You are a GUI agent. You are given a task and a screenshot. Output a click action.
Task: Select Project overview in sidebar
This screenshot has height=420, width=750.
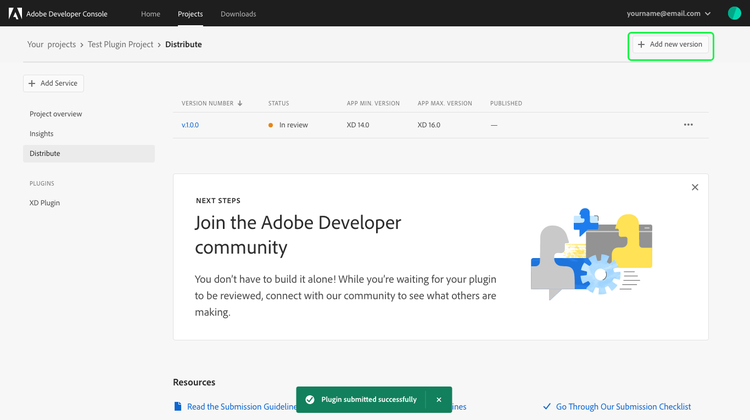click(x=55, y=114)
